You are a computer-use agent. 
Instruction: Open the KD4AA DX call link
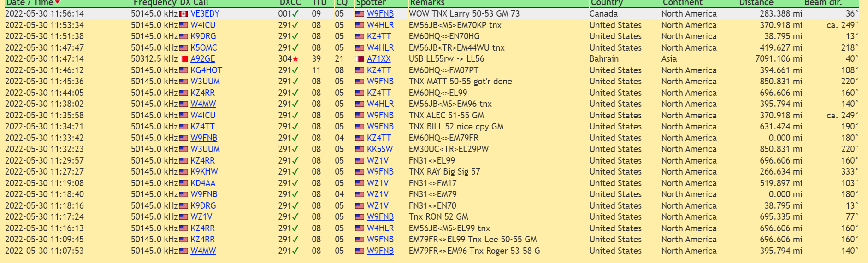[x=203, y=183]
